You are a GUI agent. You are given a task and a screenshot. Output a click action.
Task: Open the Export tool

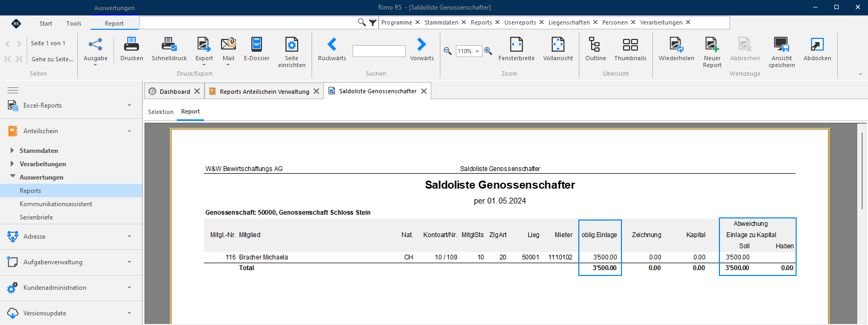[204, 51]
